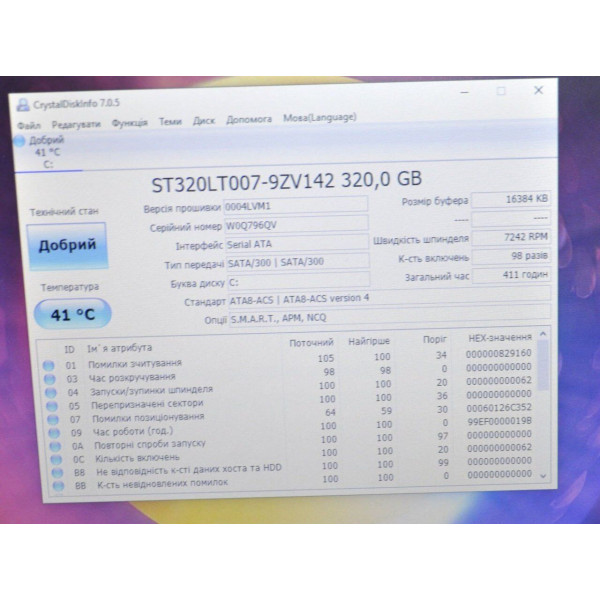Click the attribute list scroll down arrow
Viewport: 600px width, 600px height.
click(543, 476)
